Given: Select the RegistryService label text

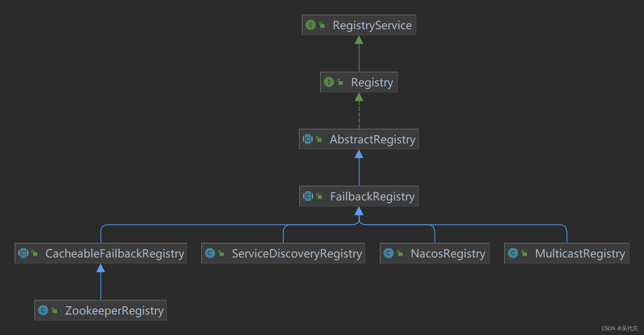Looking at the screenshot, I should pyautogui.click(x=372, y=25).
